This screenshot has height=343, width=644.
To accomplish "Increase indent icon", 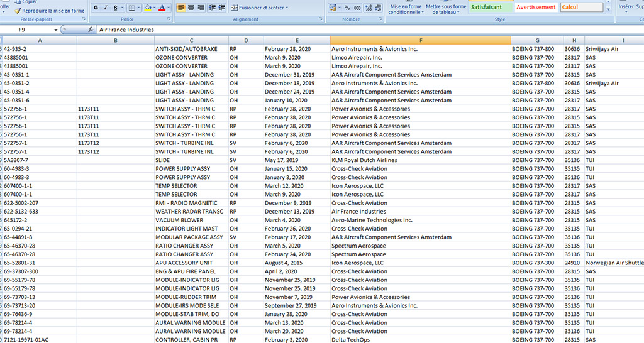I will coord(222,8).
